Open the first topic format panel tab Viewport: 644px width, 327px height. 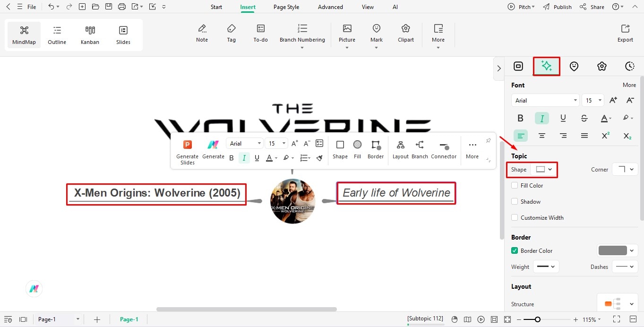(x=518, y=66)
